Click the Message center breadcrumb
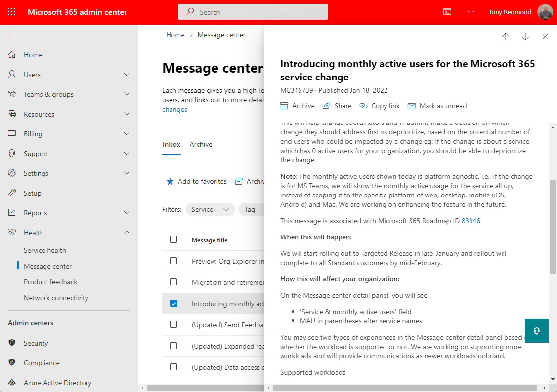 tap(221, 35)
